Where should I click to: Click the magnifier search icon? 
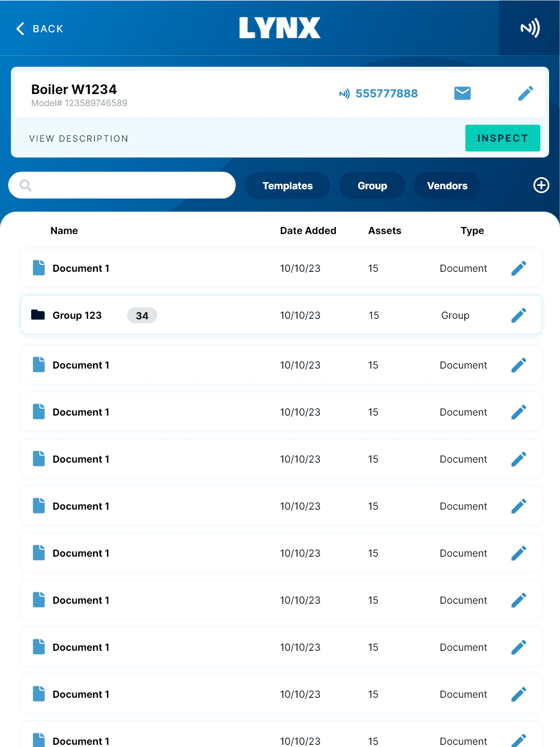[26, 185]
